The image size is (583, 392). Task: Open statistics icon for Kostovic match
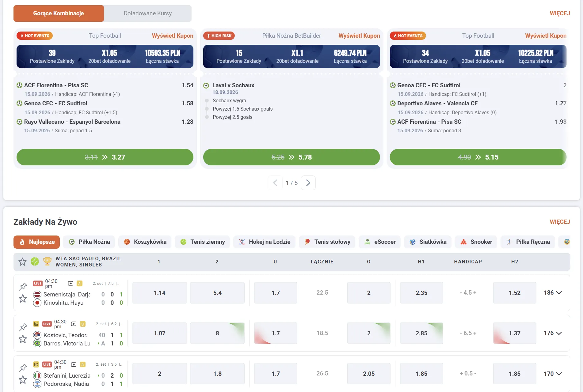(x=36, y=324)
